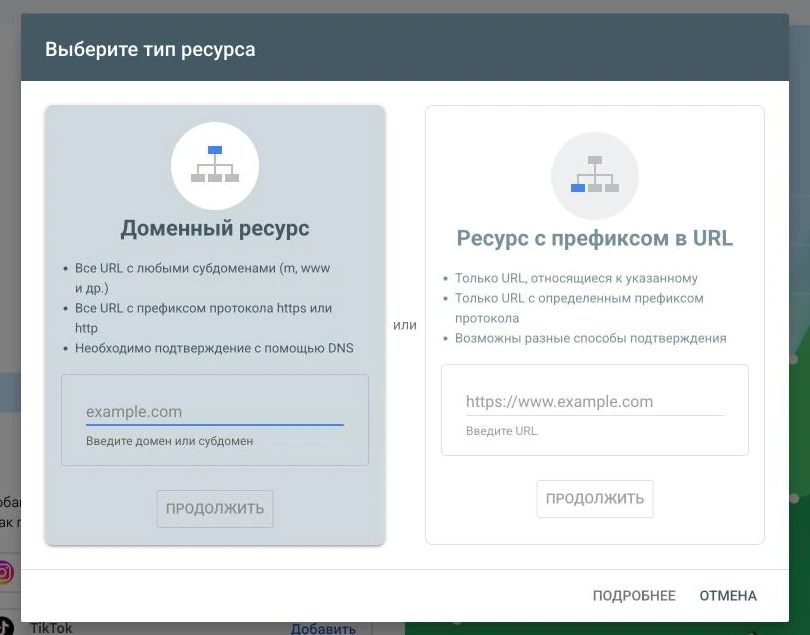The width and height of the screenshot is (810, 635).
Task: Focus the example.com domain input field
Action: point(215,412)
